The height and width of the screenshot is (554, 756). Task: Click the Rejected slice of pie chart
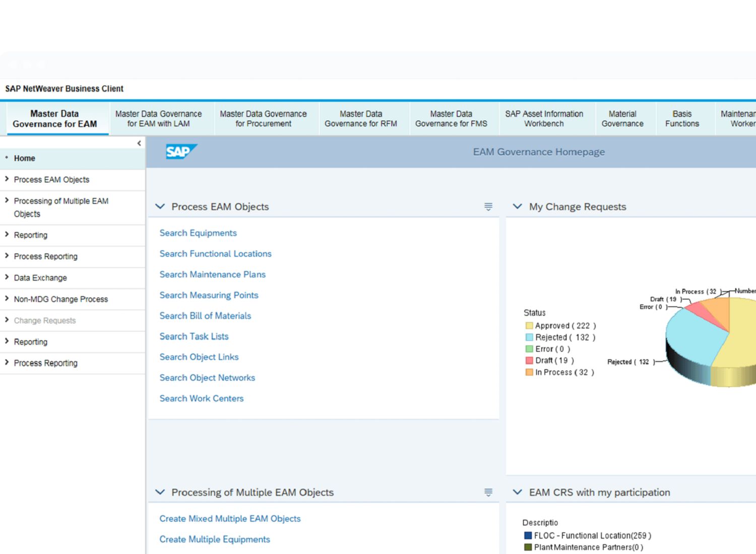pos(693,335)
